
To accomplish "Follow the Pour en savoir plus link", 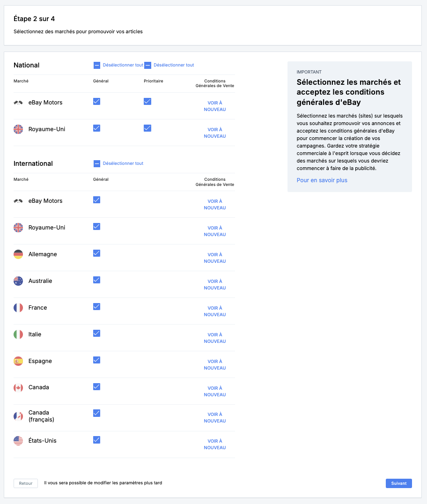I will point(322,180).
